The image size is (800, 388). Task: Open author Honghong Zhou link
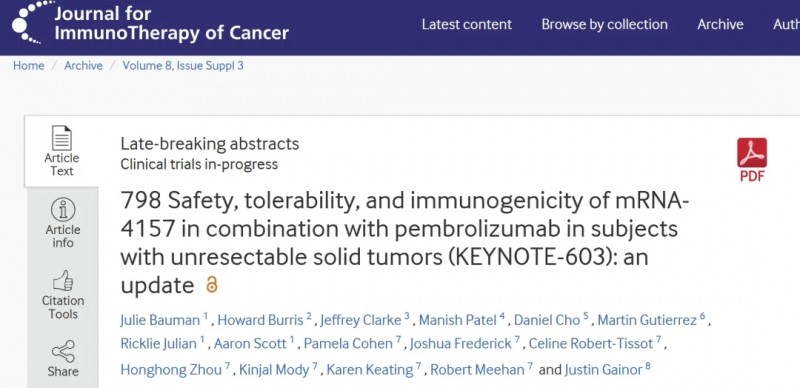click(171, 369)
